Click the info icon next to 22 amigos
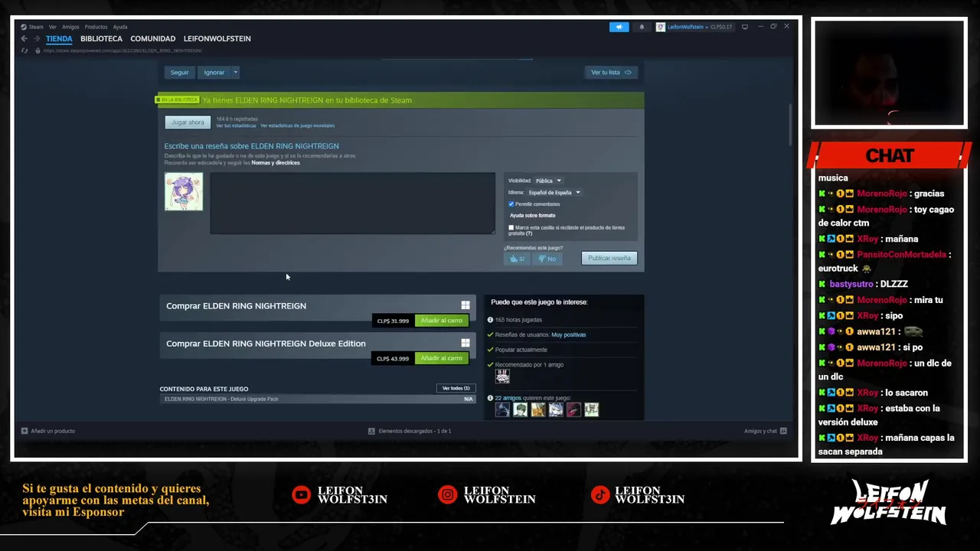 tap(491, 398)
